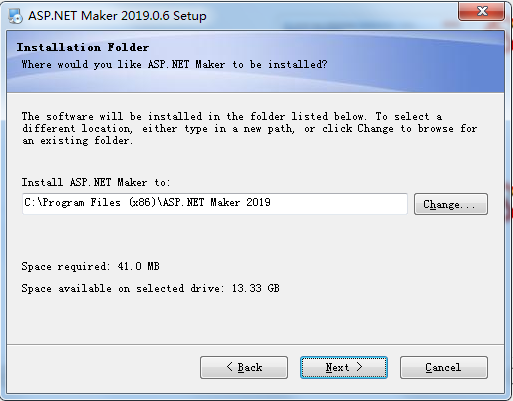Open folder browser with Change button

[451, 204]
